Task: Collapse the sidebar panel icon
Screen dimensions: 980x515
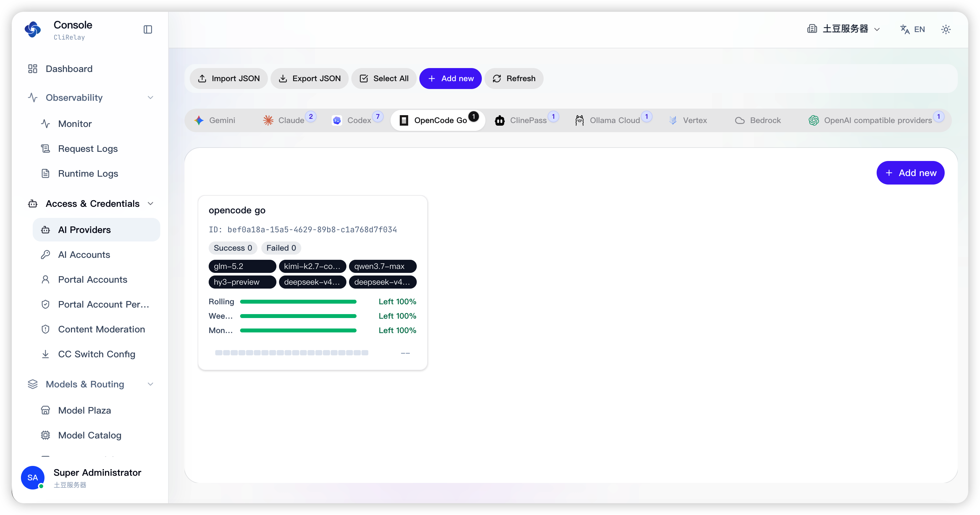Action: click(x=148, y=30)
